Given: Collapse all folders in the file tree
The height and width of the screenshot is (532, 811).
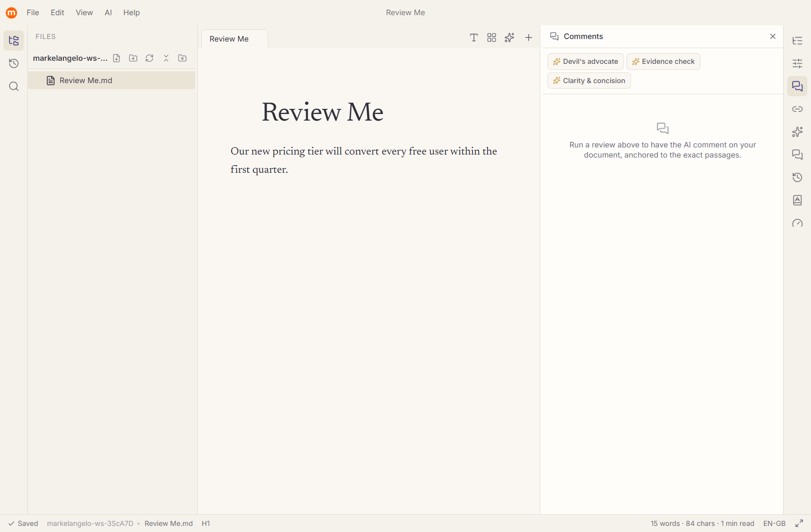Looking at the screenshot, I should tap(166, 58).
